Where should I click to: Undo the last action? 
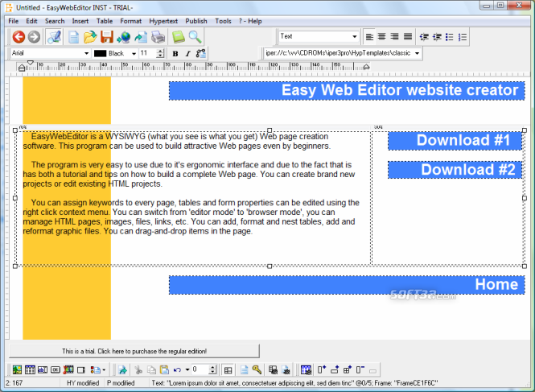177,369
